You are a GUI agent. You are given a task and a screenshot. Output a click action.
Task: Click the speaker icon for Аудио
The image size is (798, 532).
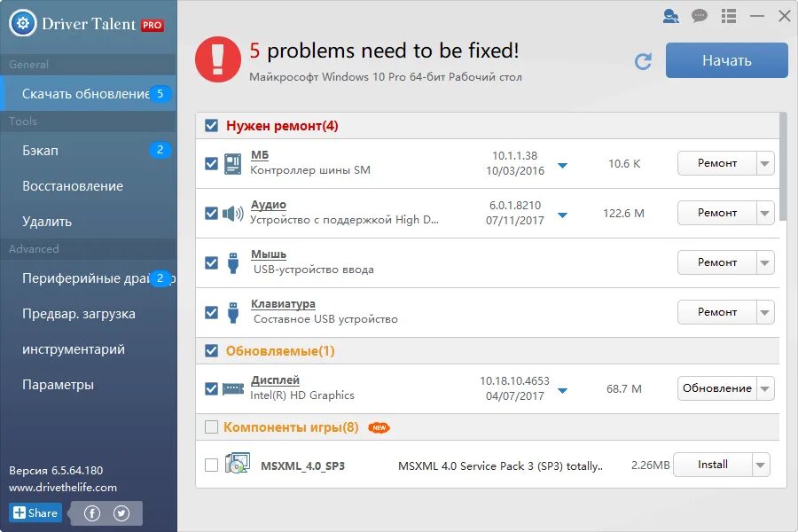pos(233,214)
